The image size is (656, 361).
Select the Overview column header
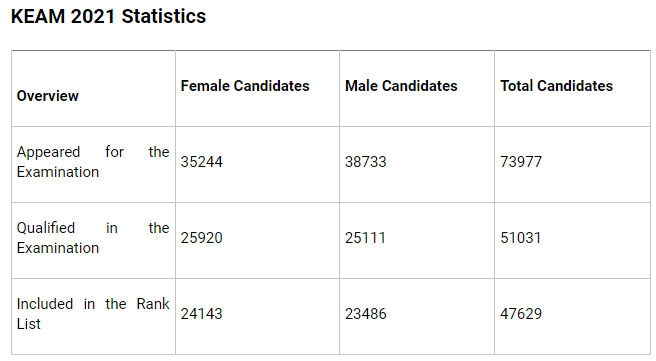pos(48,96)
